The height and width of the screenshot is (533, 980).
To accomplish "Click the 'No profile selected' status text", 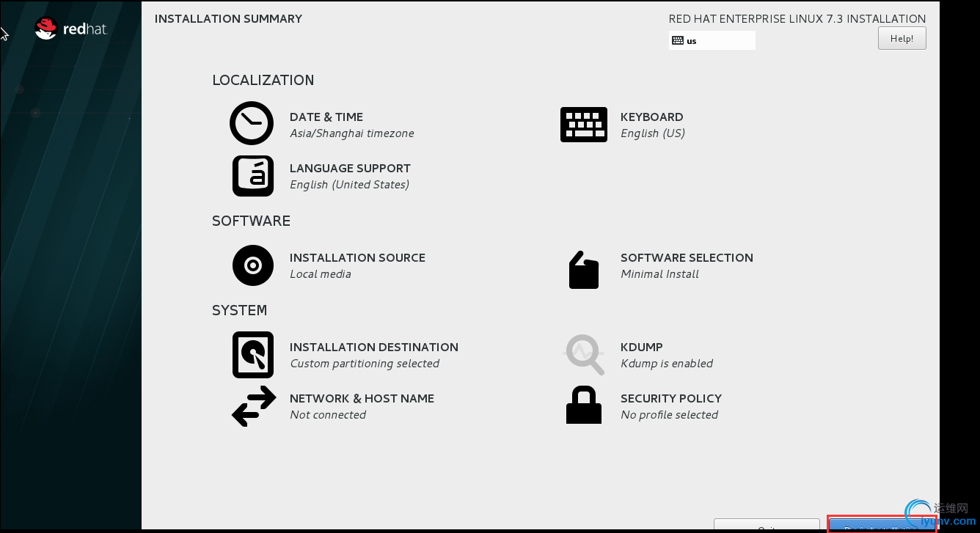I will (x=669, y=415).
